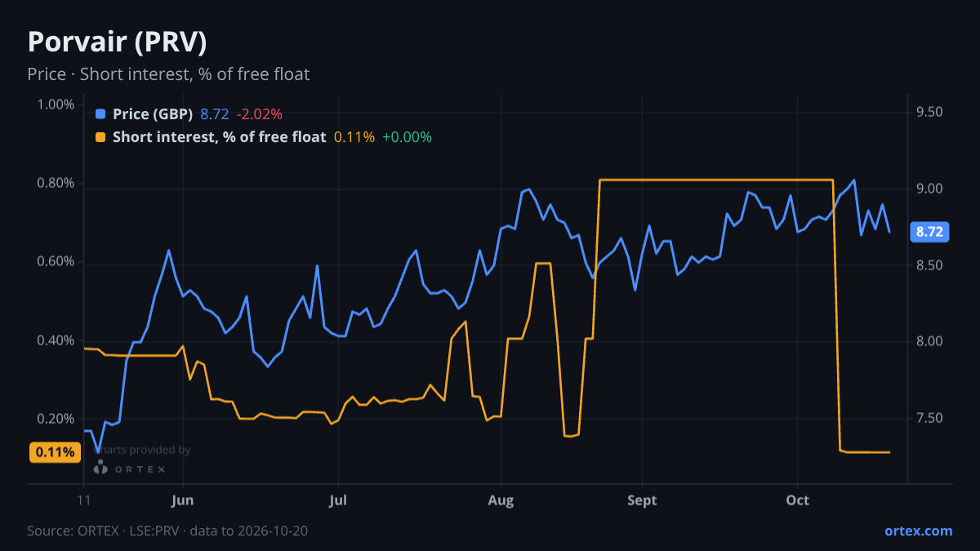Click the 9.50 right axis label

coord(929,113)
